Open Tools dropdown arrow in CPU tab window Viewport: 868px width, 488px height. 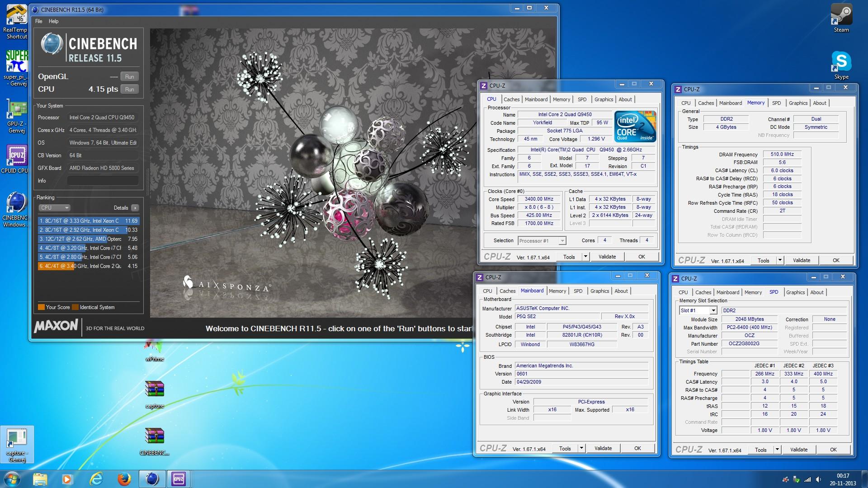pos(585,257)
